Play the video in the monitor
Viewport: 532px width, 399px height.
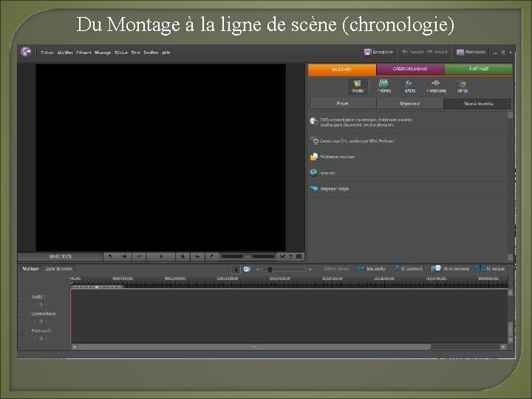161,256
